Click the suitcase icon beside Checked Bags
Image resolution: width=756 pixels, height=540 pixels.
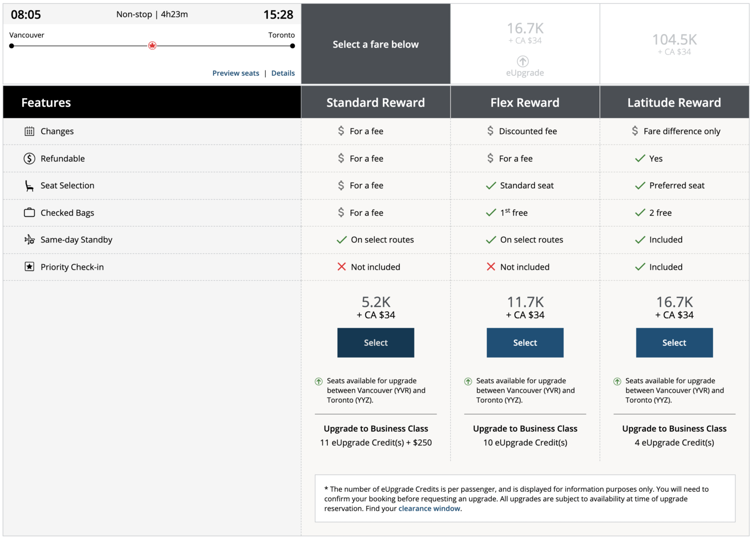coord(29,212)
